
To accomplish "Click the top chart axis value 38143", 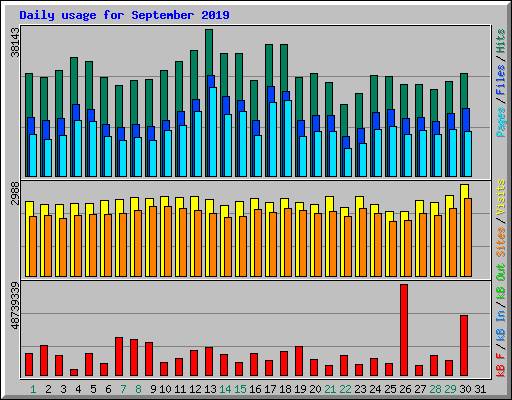I will (x=15, y=42).
